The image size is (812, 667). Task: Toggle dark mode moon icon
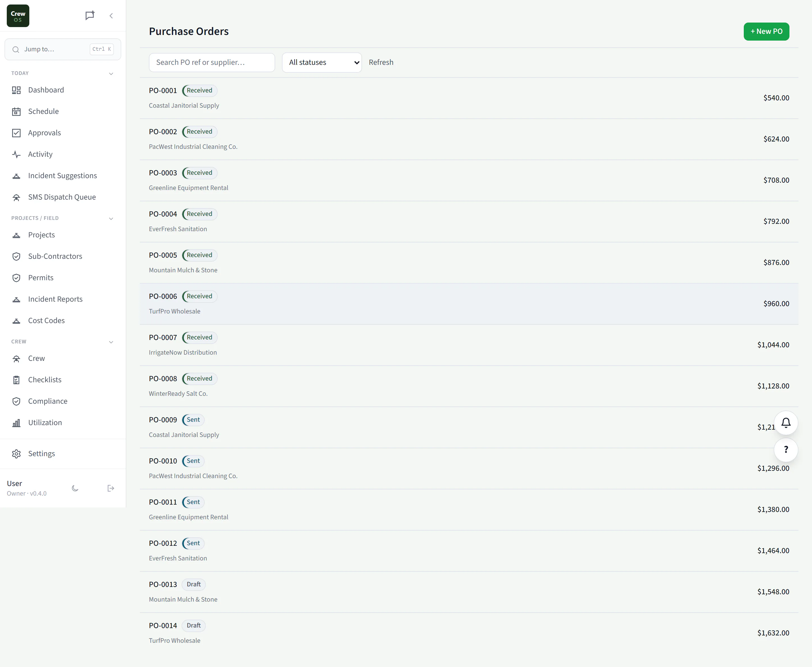tap(75, 488)
